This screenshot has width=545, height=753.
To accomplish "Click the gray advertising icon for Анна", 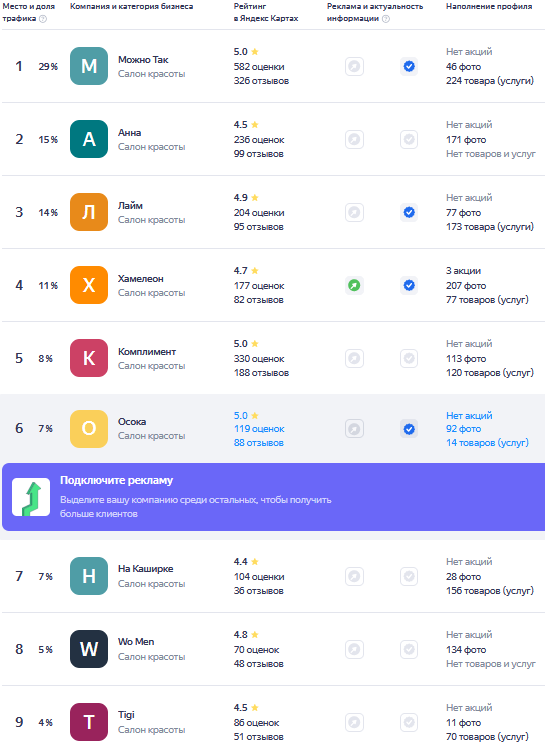I will (x=354, y=139).
